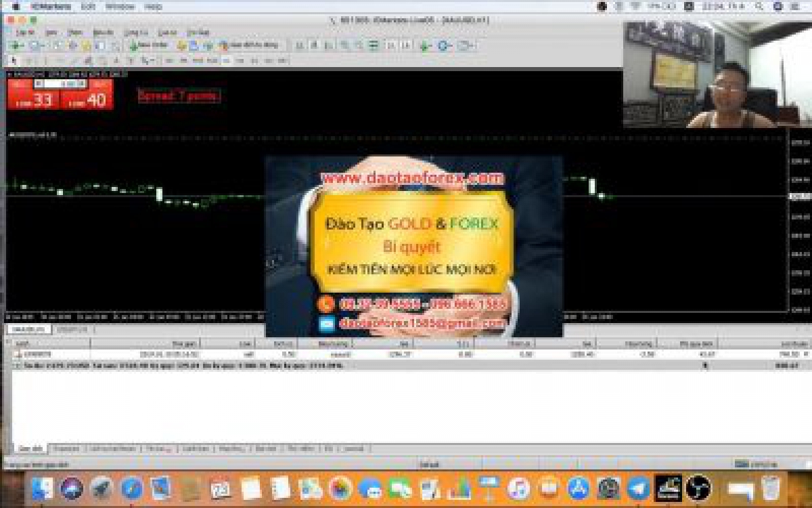The image size is (812, 508).
Task: Close the open sell order via its x
Action: (805, 354)
